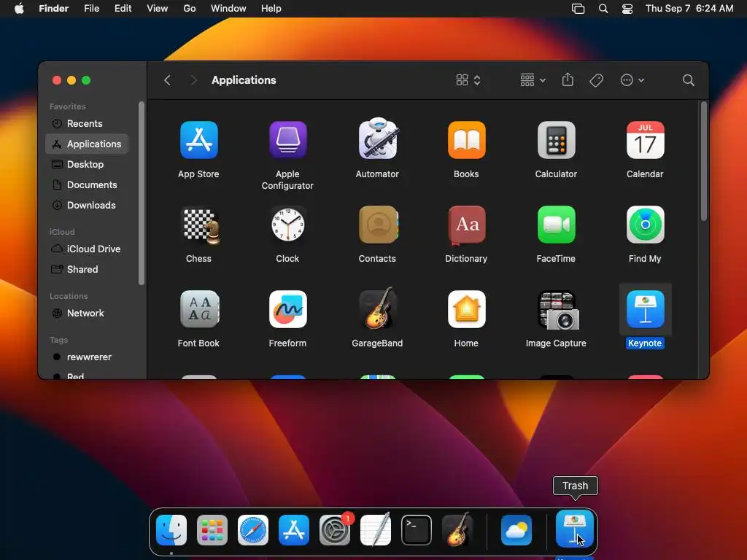Click the Stage Manager menu bar icon
The width and height of the screenshot is (747, 560).
[578, 9]
